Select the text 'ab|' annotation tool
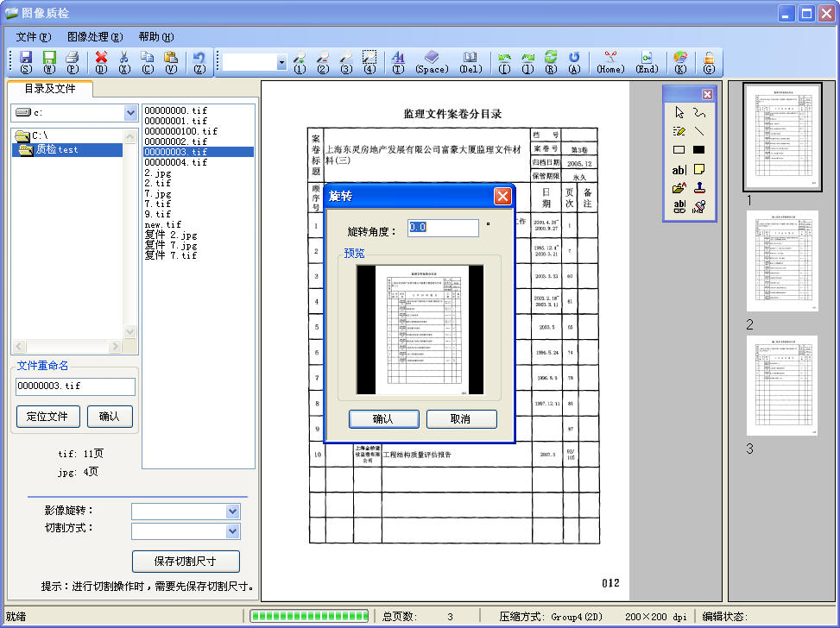Viewport: 840px width, 628px height. 679,169
